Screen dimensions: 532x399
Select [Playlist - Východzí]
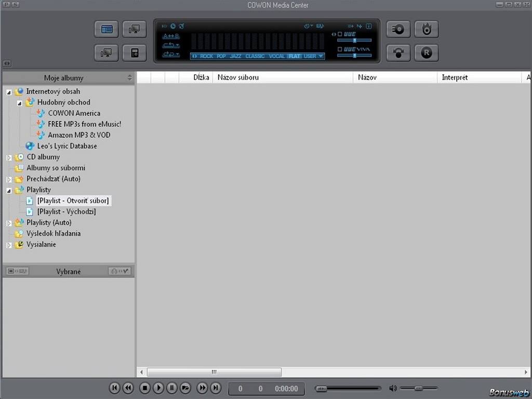click(66, 211)
